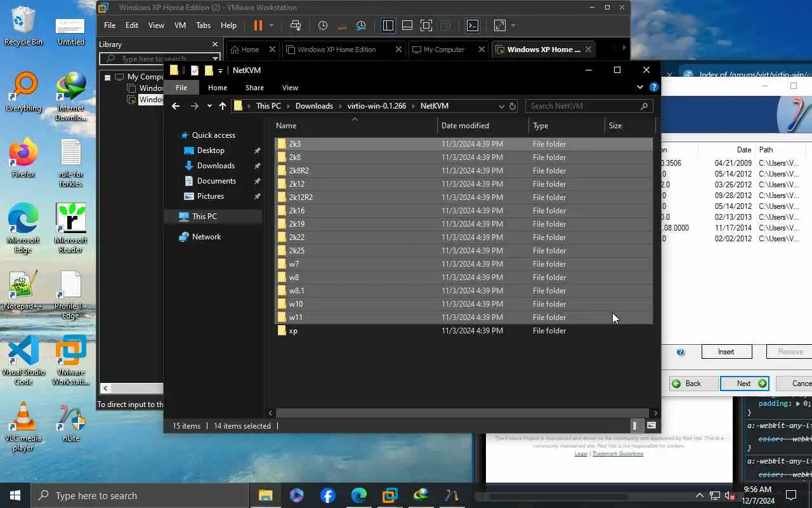Open Microsoft Edge desktop shortcut
Image resolution: width=812 pixels, height=508 pixels.
tap(23, 229)
